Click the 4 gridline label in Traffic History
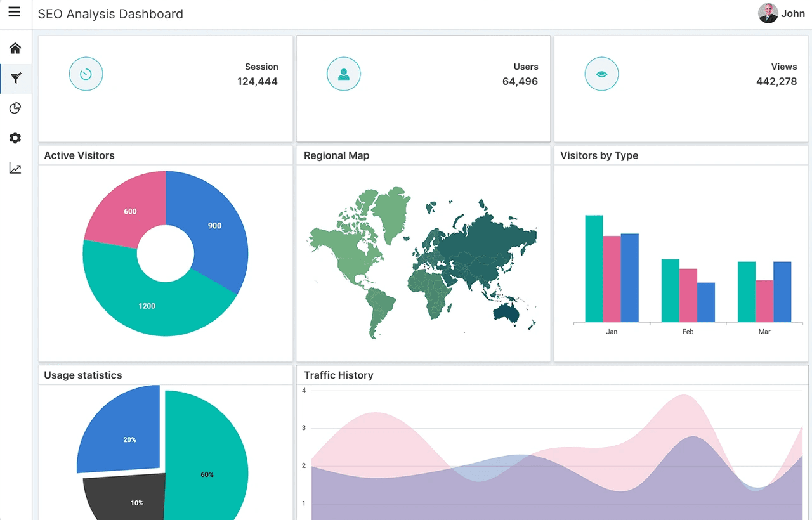The image size is (812, 520). click(x=304, y=391)
